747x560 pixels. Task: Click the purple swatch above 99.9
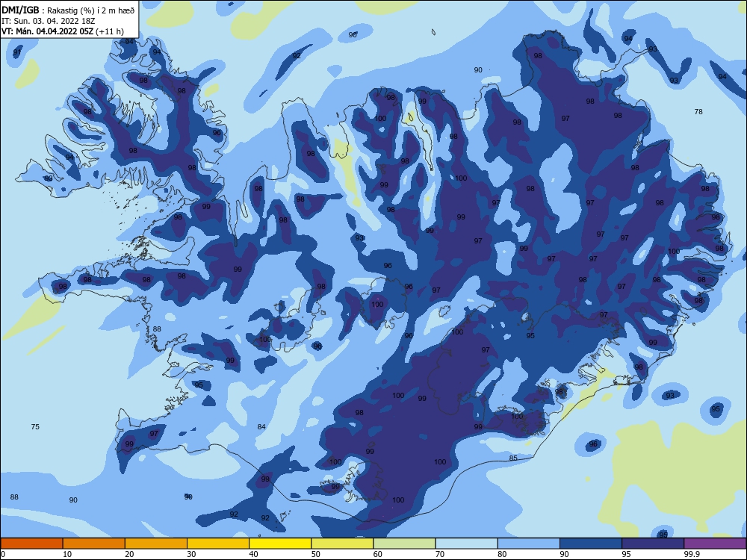click(715, 544)
